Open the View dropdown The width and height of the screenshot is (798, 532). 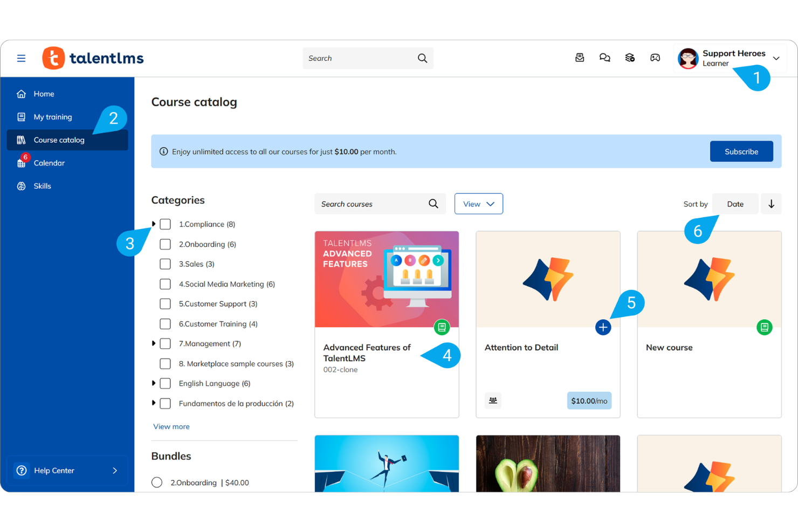pos(478,204)
